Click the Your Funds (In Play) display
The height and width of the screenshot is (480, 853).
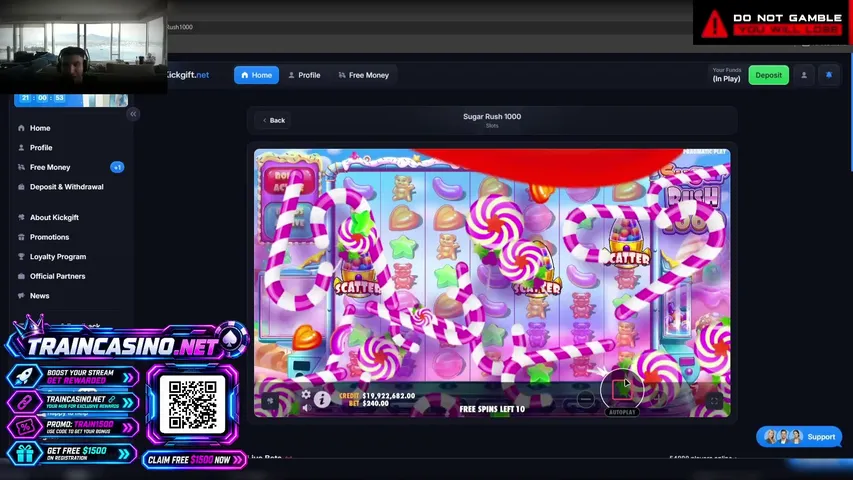726,75
